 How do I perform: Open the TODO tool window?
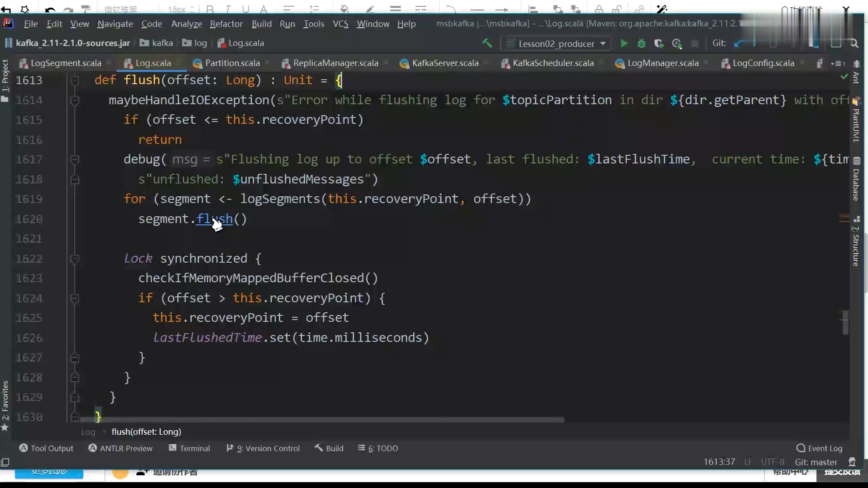pyautogui.click(x=378, y=448)
